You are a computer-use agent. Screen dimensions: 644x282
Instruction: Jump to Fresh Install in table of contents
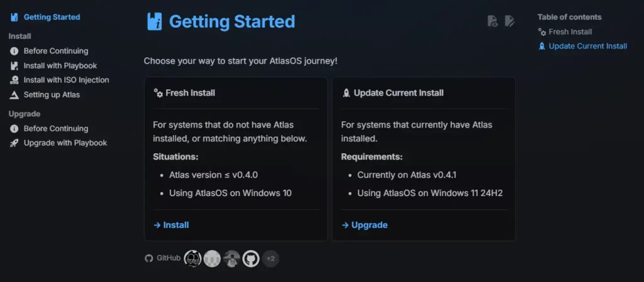click(x=570, y=31)
